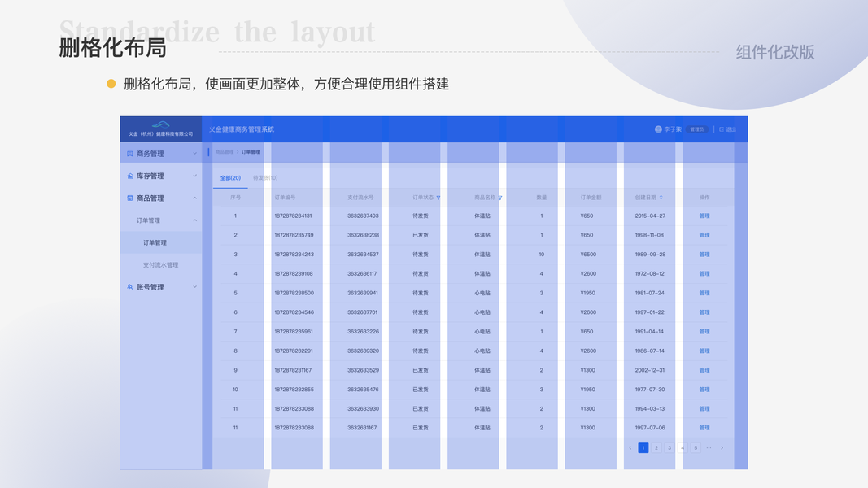
Task: Collapse the 订单管理 submenu chevron
Action: tap(195, 220)
